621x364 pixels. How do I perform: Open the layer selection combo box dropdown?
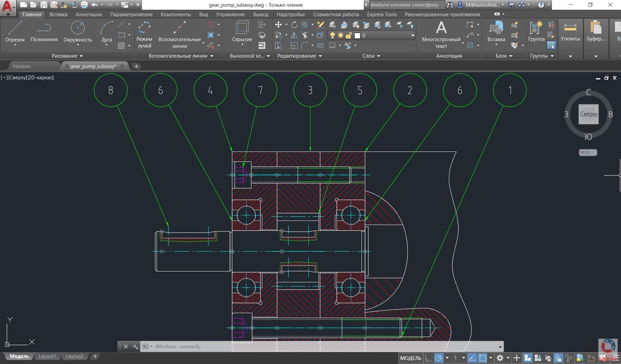413,35
